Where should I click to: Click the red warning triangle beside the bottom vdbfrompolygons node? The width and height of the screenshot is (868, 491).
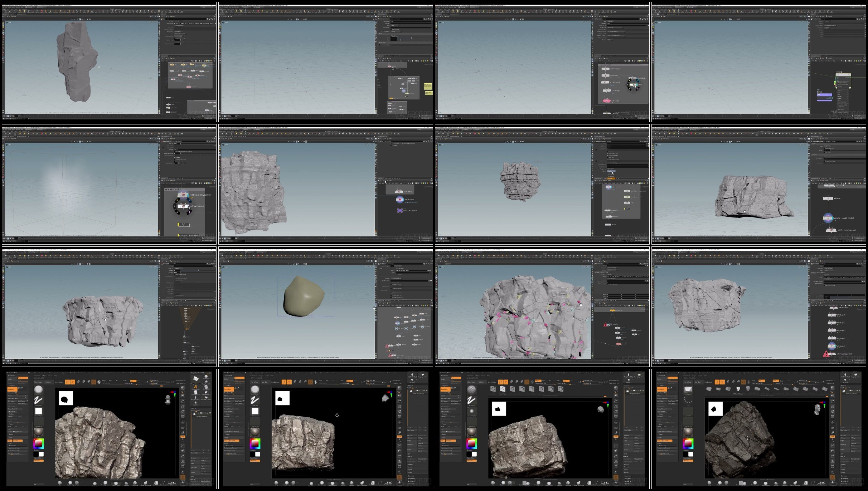tap(826, 354)
